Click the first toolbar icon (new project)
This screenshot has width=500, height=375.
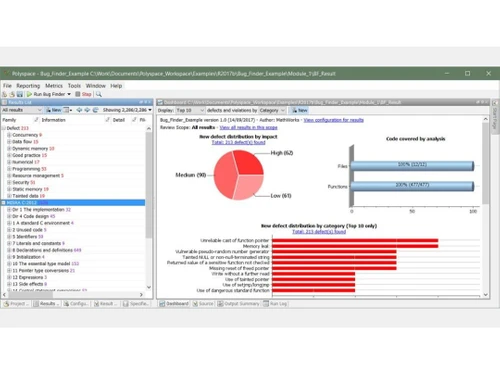[x=5, y=94]
